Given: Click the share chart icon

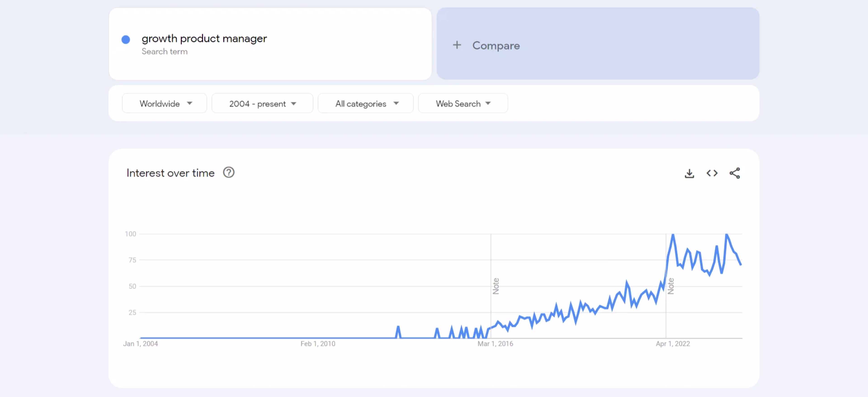Looking at the screenshot, I should click(x=734, y=173).
